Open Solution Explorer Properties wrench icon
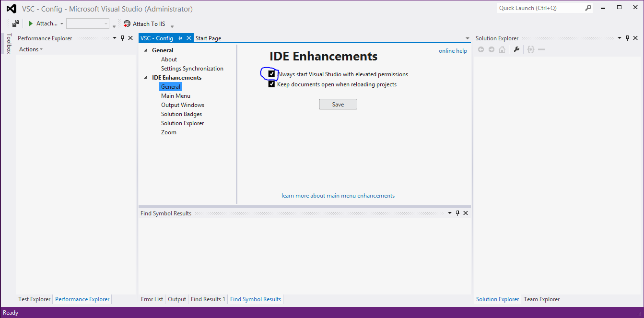Viewport: 644px width, 318px height. click(516, 49)
